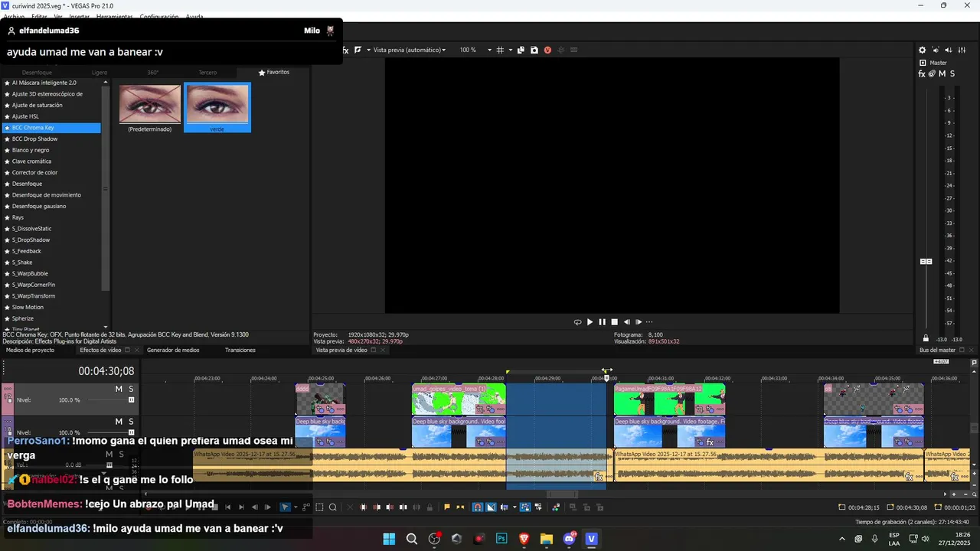Loop playback in the preview window

click(x=577, y=322)
